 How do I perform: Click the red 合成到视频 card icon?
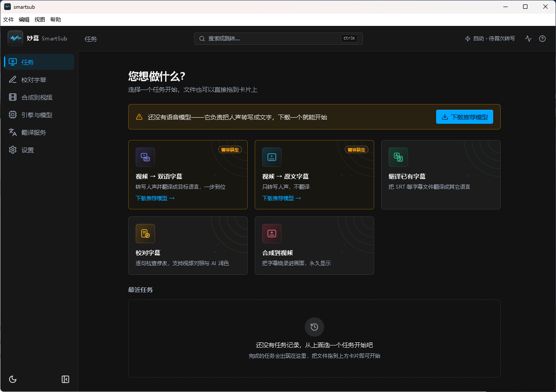(x=272, y=234)
